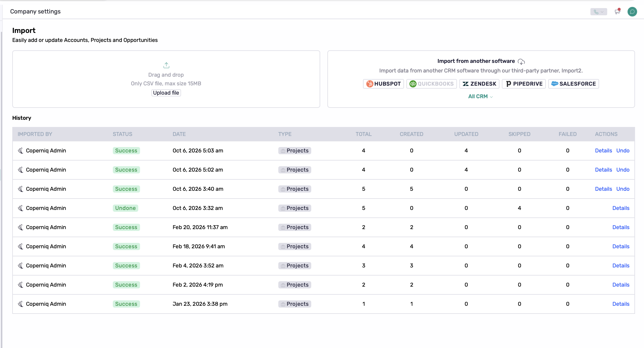The image size is (644, 348).
Task: Open Details for Jan 23 import
Action: point(621,304)
